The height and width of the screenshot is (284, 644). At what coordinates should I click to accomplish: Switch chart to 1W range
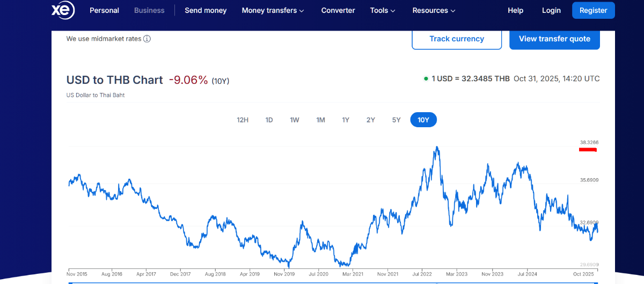click(294, 120)
